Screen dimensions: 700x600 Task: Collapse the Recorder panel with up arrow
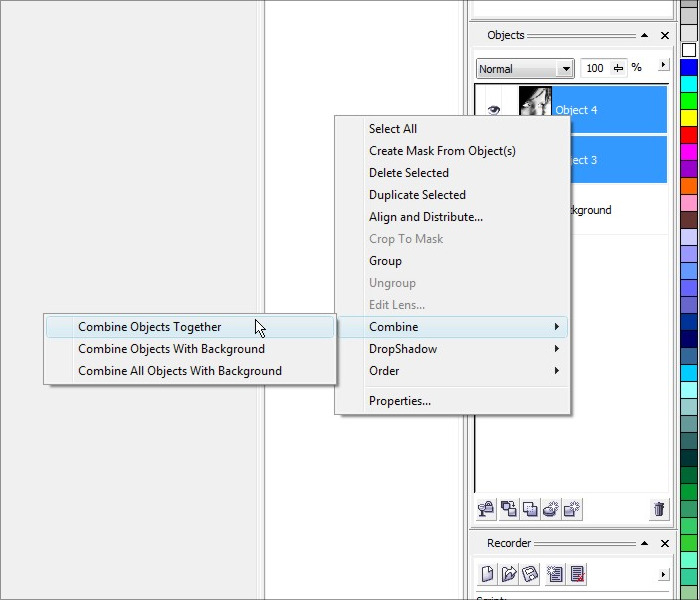pos(644,543)
